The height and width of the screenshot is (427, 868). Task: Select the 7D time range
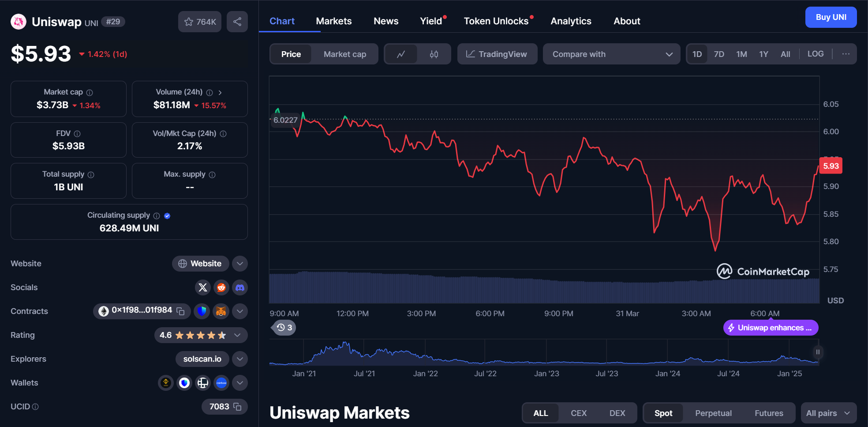(719, 54)
